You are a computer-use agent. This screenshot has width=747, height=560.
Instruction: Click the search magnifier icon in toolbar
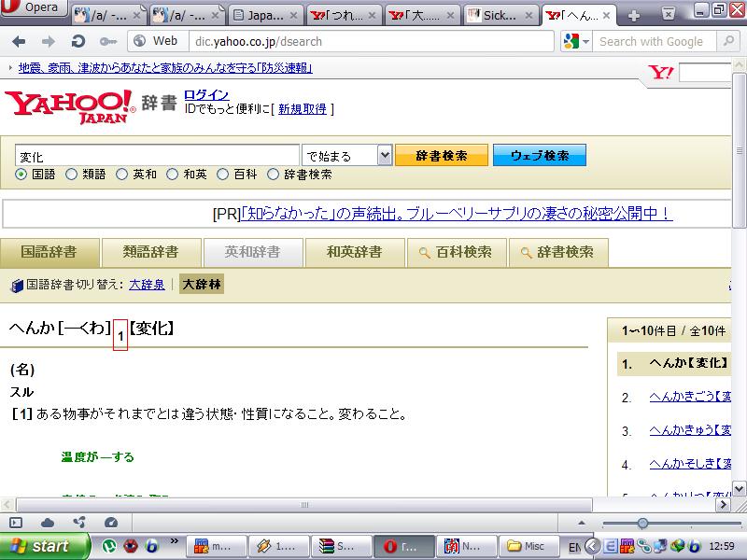point(728,41)
